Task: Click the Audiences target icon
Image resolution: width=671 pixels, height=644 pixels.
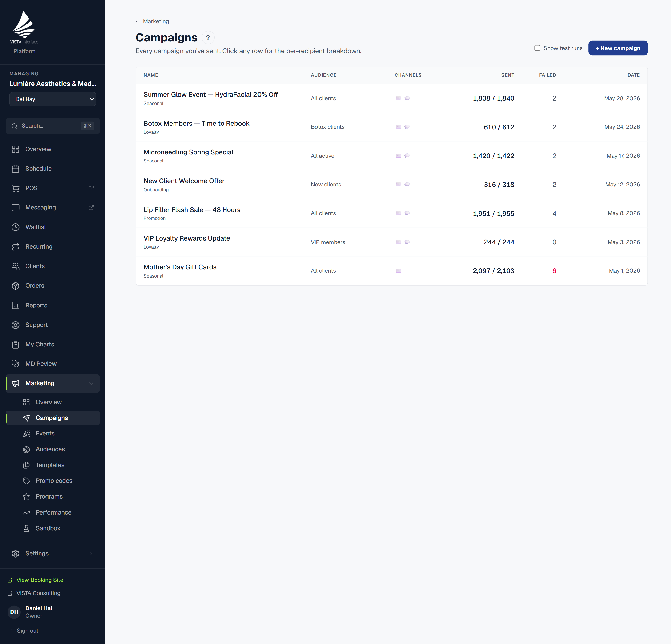Action: coord(26,449)
